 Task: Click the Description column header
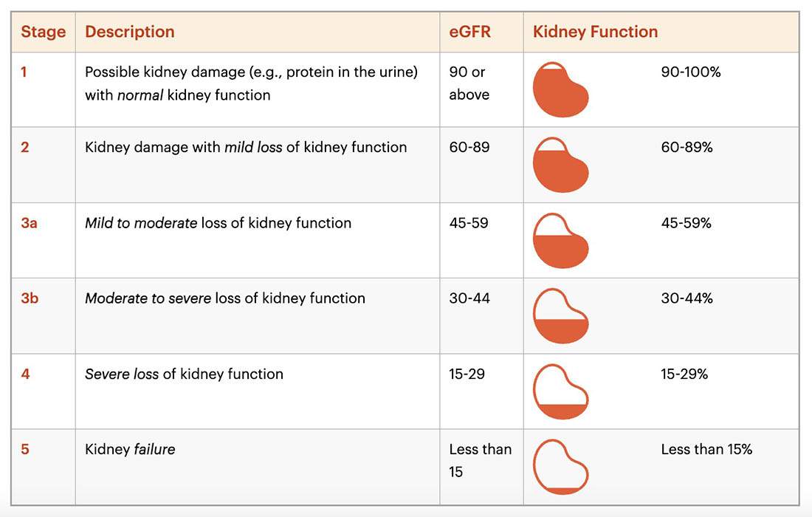[129, 32]
